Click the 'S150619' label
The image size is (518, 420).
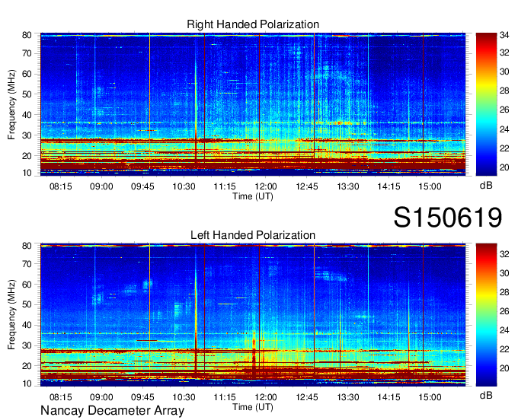[448, 218]
